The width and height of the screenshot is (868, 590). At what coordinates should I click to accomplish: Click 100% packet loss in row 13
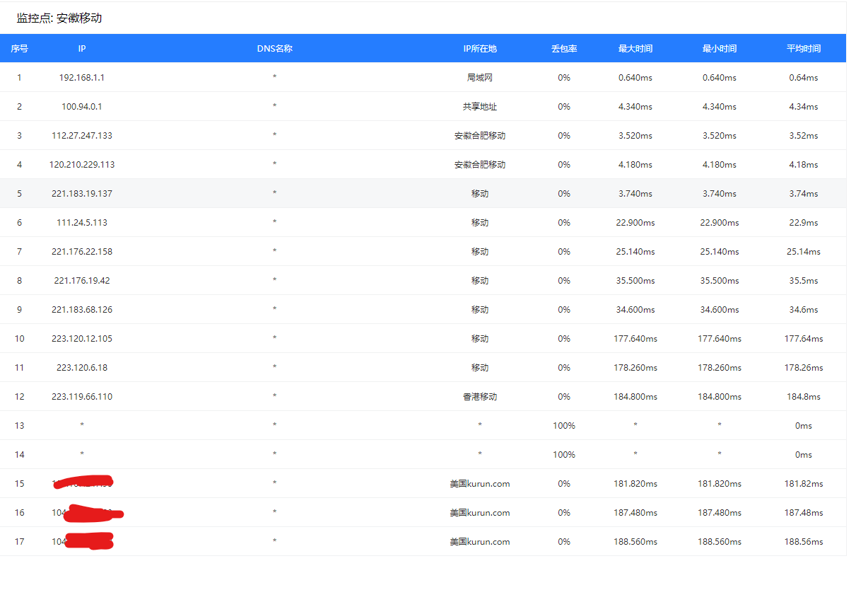coord(564,426)
